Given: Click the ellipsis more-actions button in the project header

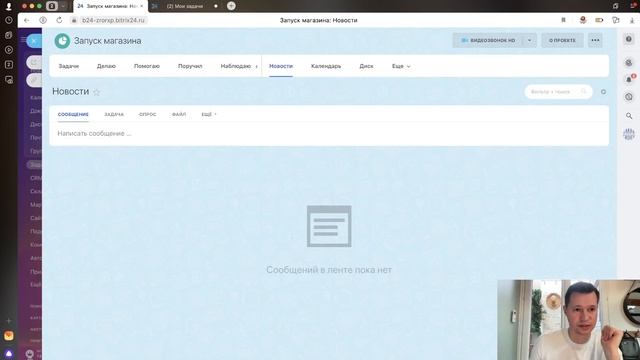Looking at the screenshot, I should click(595, 40).
